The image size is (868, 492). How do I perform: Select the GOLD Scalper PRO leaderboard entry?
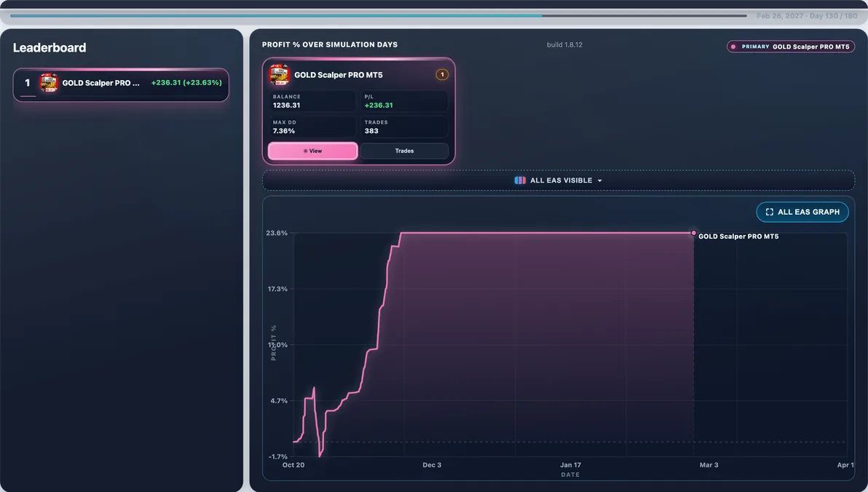[x=121, y=84]
